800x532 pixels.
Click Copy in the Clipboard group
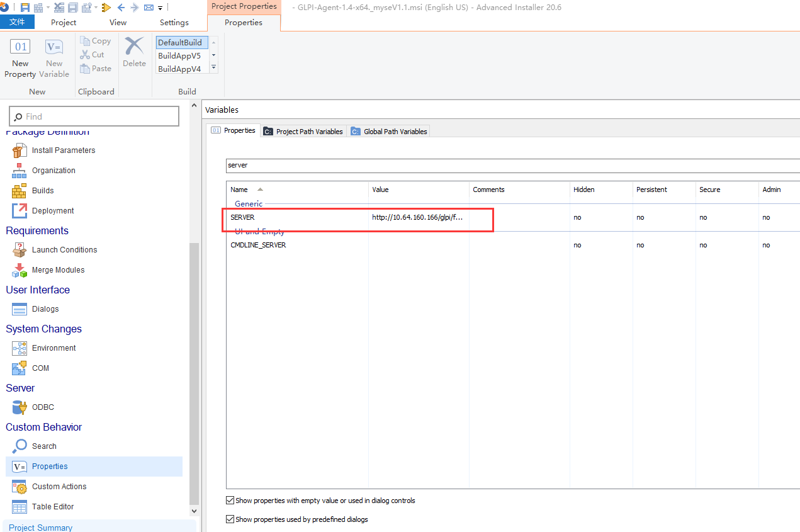point(96,41)
